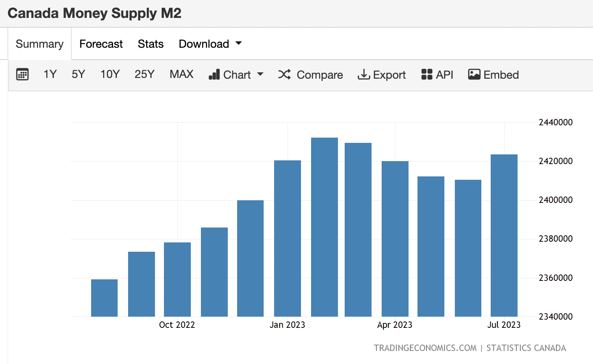
Task: Switch to the Summary tab
Action: (40, 44)
